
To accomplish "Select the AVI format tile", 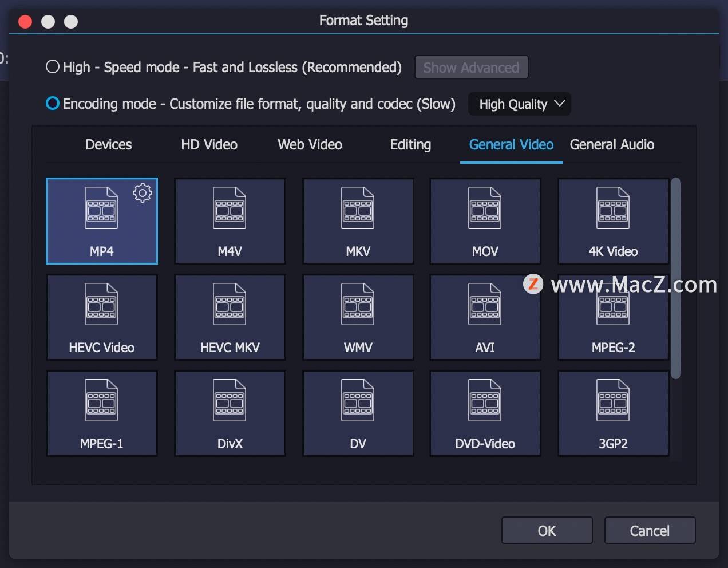I will coord(485,317).
